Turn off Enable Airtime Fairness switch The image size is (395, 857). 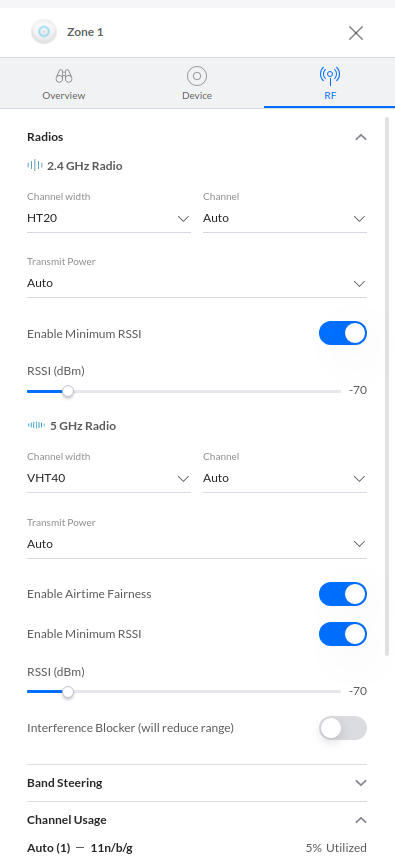[x=343, y=594]
